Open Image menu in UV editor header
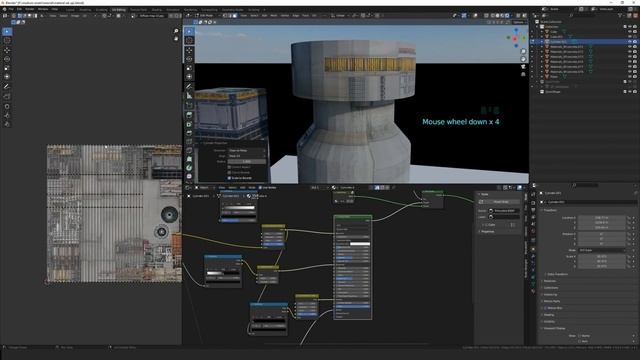The width and height of the screenshot is (640, 360). pos(76,16)
